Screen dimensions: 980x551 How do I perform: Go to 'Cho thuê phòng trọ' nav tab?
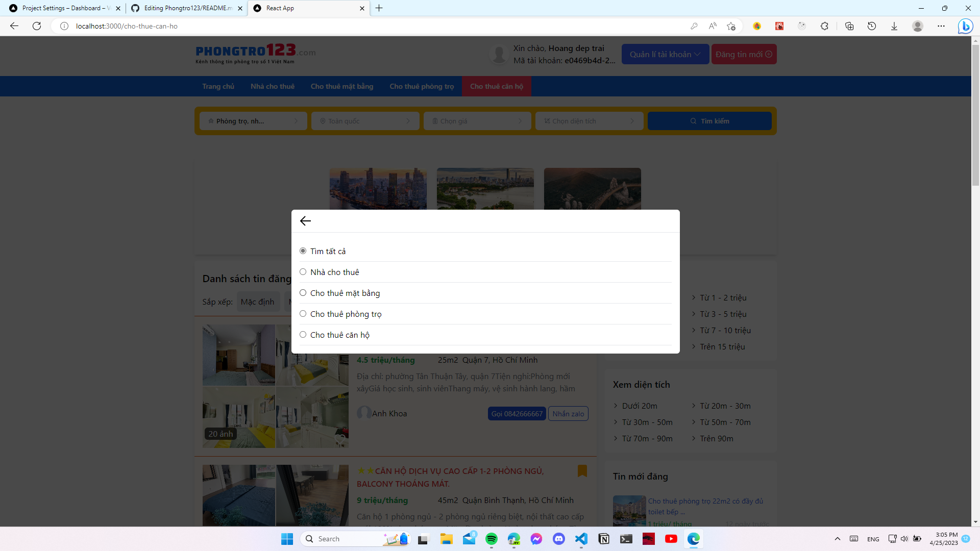422,86
